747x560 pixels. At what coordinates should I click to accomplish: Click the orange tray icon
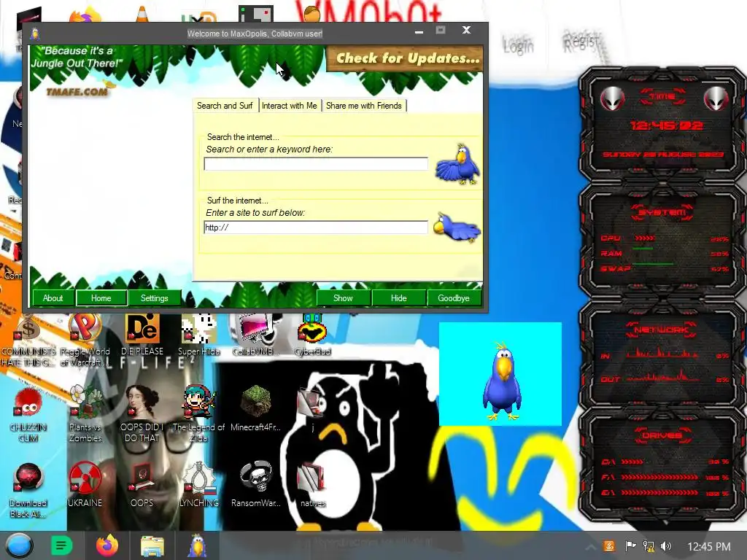click(609, 546)
